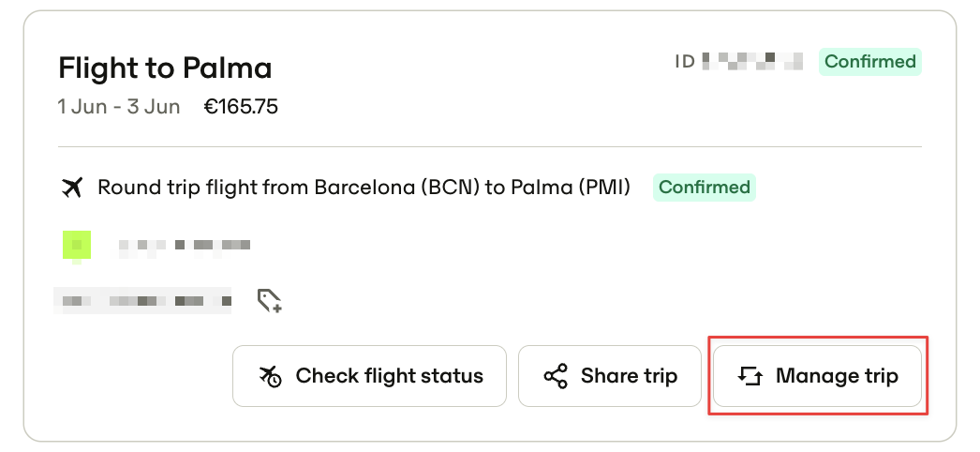Click the Manage trip button
The width and height of the screenshot is (980, 452).
tap(817, 376)
